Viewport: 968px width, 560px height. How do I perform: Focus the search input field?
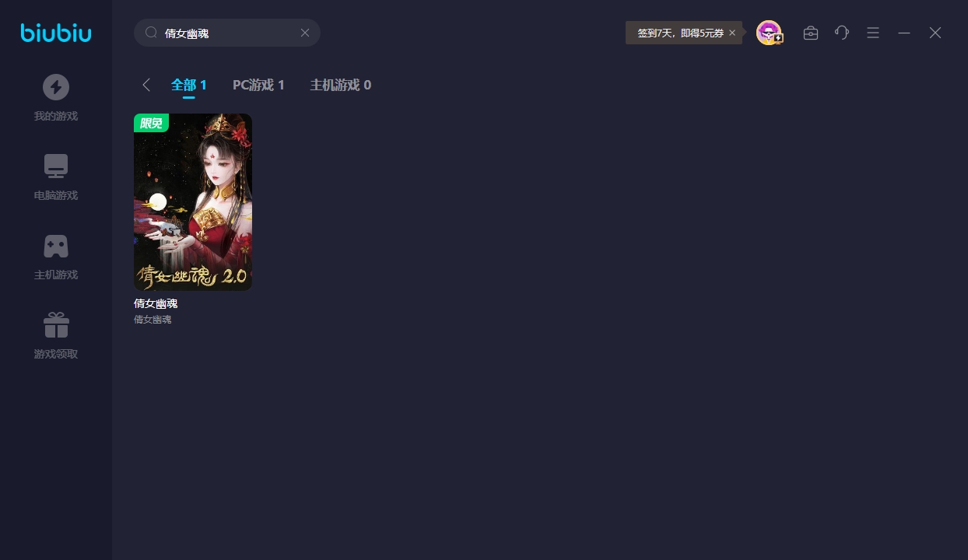227,33
